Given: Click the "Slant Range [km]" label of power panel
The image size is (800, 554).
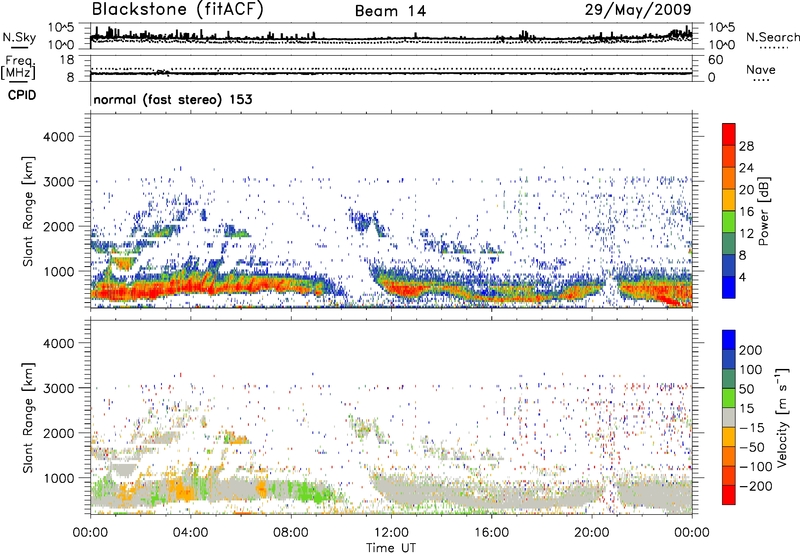Looking at the screenshot, I should pos(28,211).
